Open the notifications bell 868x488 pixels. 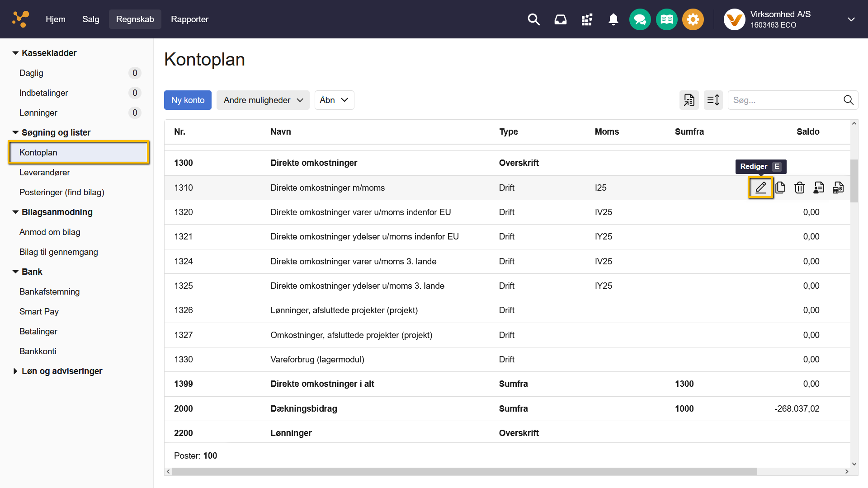[613, 19]
